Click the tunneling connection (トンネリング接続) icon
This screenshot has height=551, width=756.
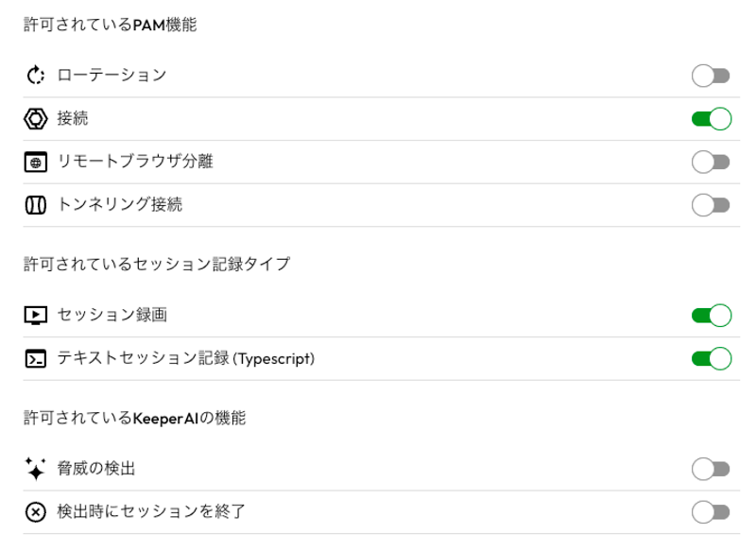(x=35, y=204)
